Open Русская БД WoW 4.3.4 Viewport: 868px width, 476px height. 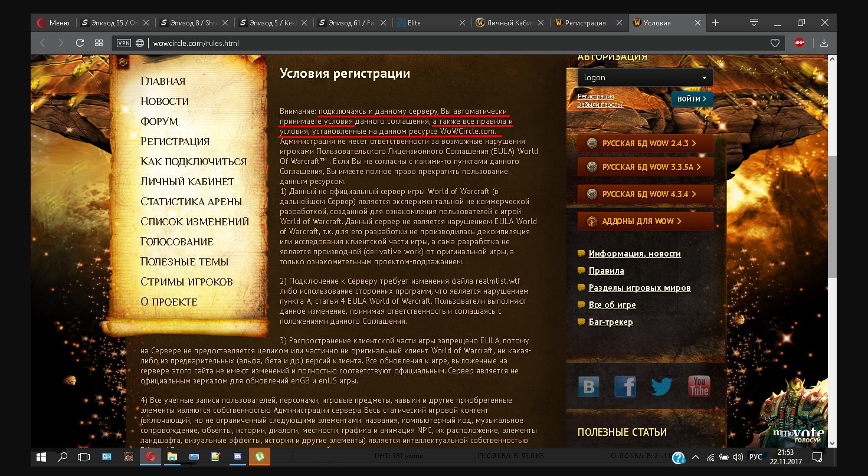coord(645,194)
